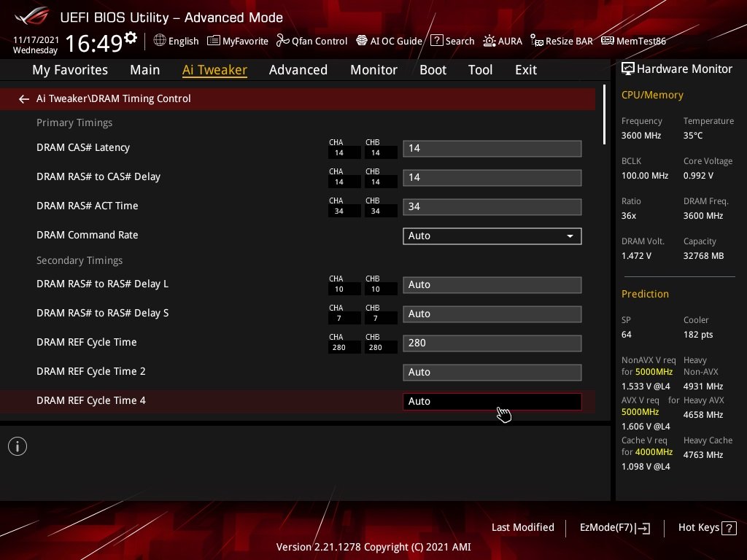Open MyFavorite list icon

(x=214, y=41)
